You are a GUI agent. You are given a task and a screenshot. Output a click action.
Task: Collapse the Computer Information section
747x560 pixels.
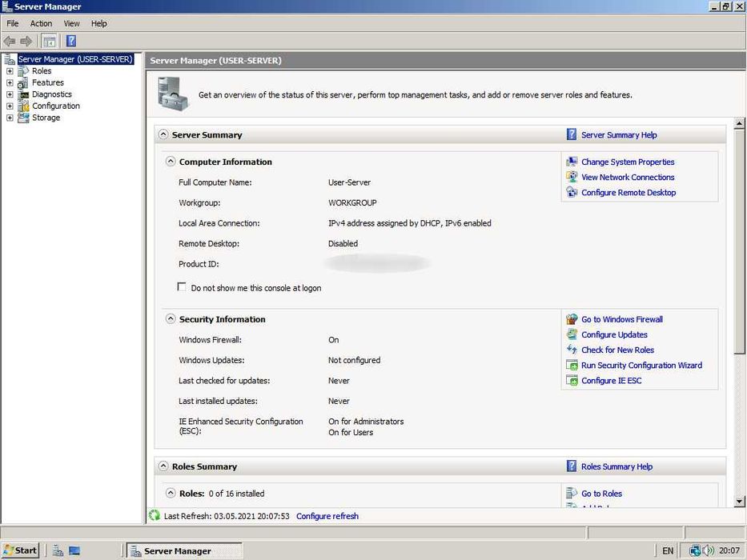tap(171, 162)
